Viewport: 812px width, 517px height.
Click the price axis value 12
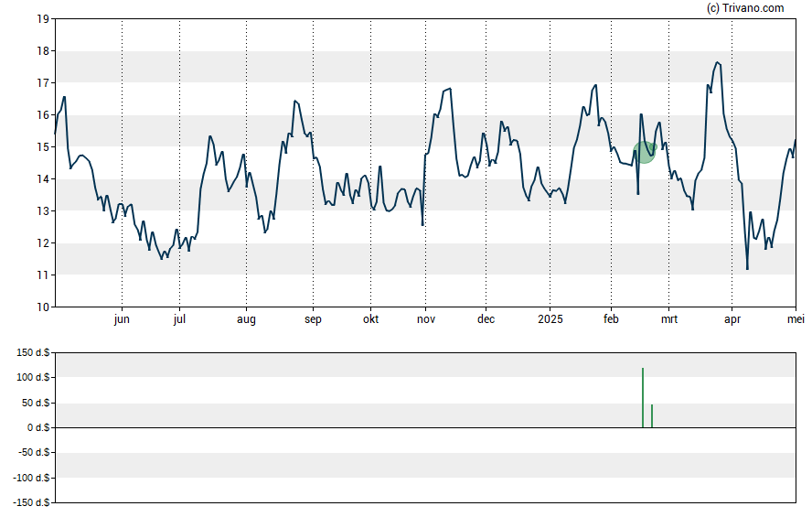[x=43, y=243]
